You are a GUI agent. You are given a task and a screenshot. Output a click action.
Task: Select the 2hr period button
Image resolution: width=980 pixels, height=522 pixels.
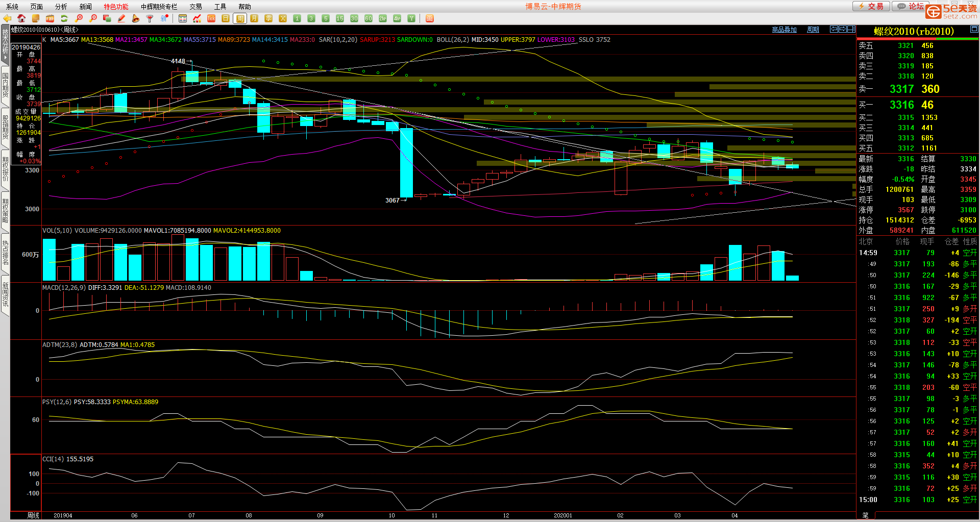pyautogui.click(x=383, y=18)
